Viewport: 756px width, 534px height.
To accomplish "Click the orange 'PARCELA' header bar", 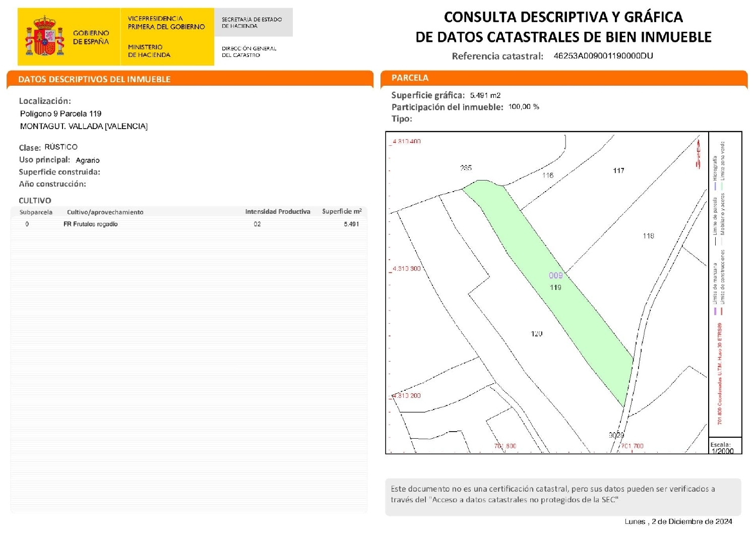I will coord(564,78).
